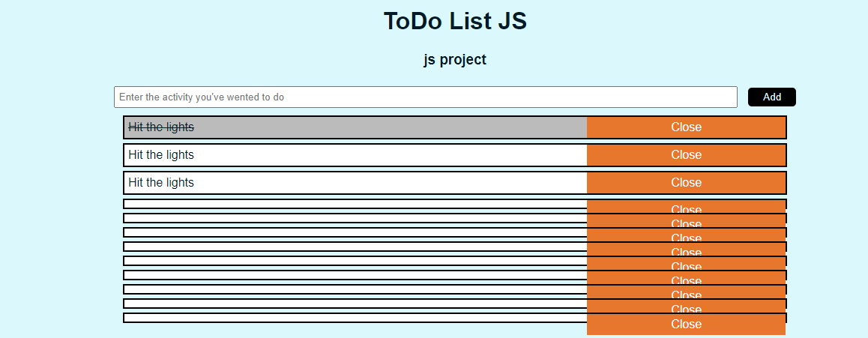Screen dimensions: 868x338
Task: Focus the activity input text field
Action: point(425,97)
